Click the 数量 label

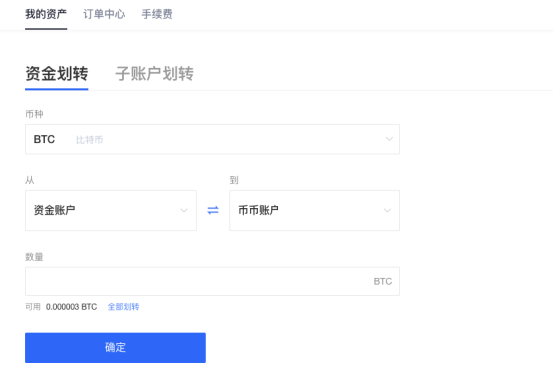click(x=34, y=257)
